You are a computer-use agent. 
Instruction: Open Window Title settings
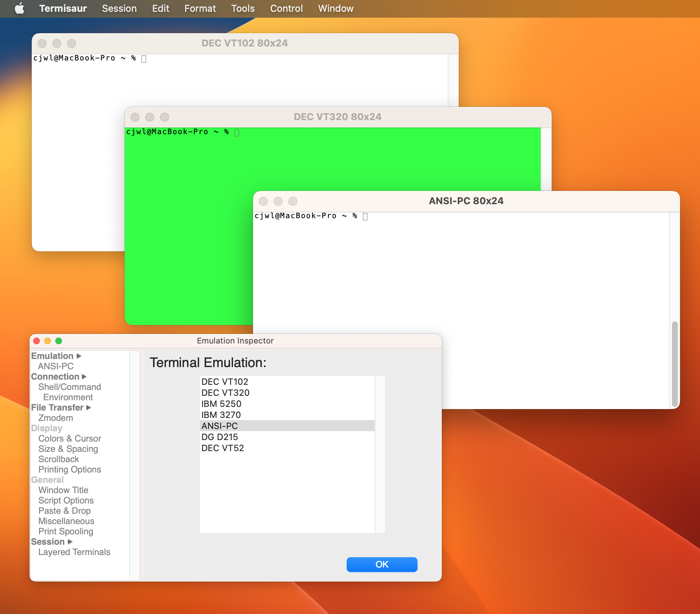(x=63, y=490)
